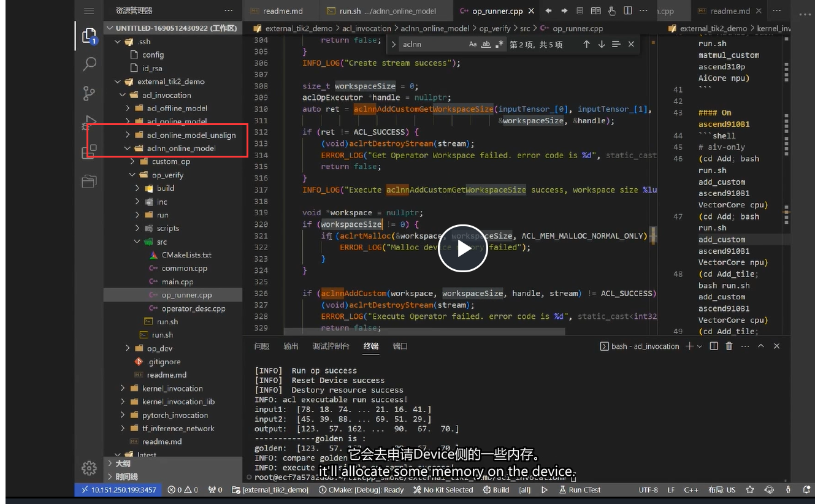Open the editor more actions ellipsis menu

(x=643, y=10)
